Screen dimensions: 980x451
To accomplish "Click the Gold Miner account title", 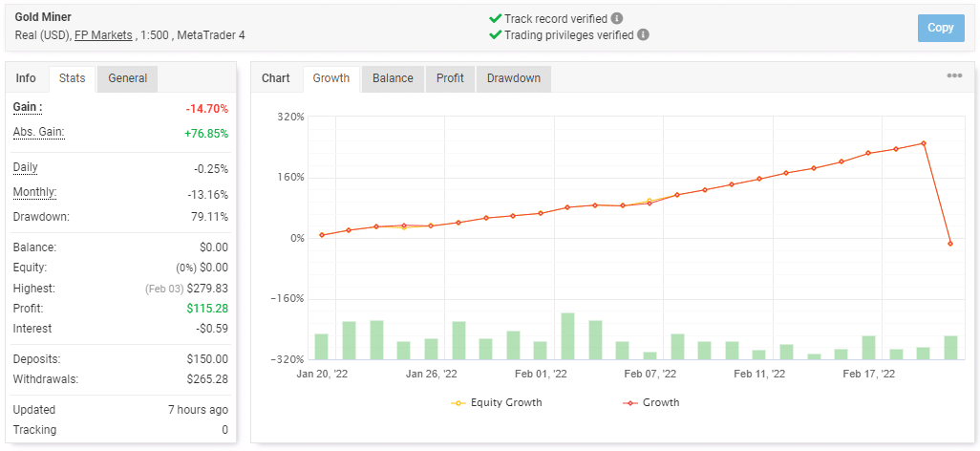I will point(41,17).
